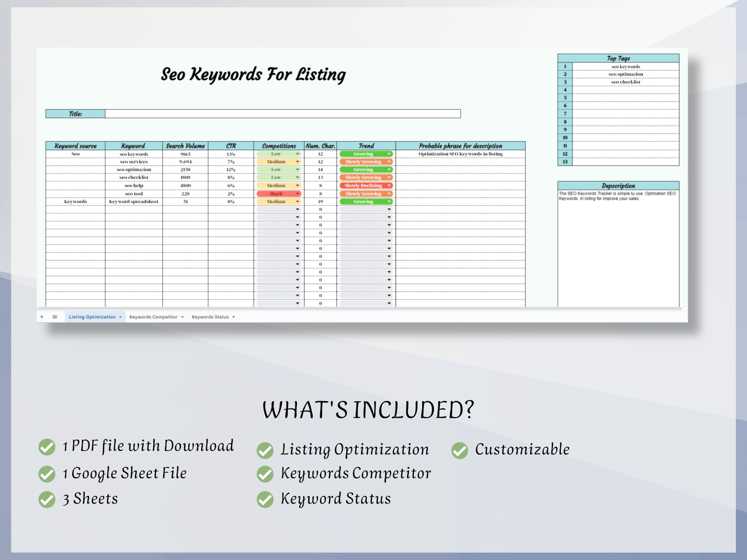This screenshot has width=747, height=560.
Task: Select the 'Competitions' column header
Action: tap(279, 146)
